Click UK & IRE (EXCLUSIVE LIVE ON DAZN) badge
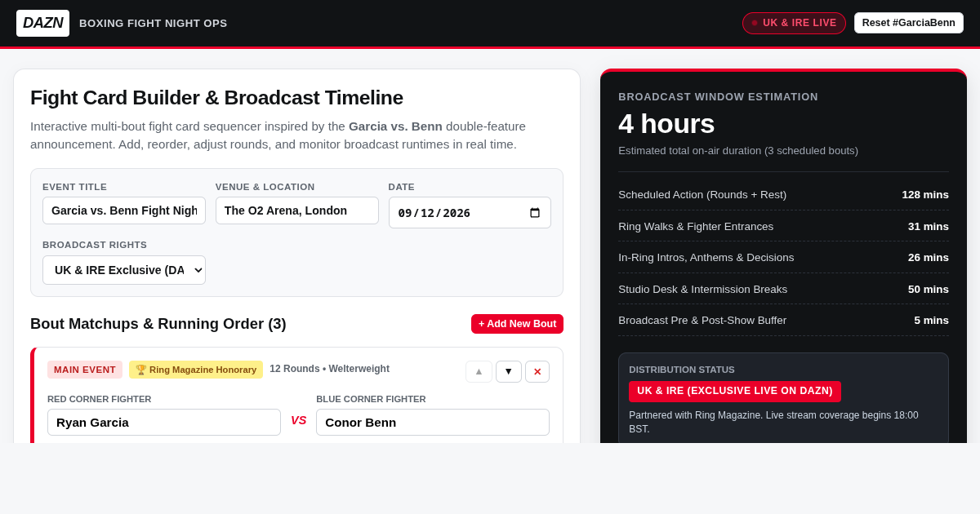The image size is (980, 514). (x=735, y=392)
